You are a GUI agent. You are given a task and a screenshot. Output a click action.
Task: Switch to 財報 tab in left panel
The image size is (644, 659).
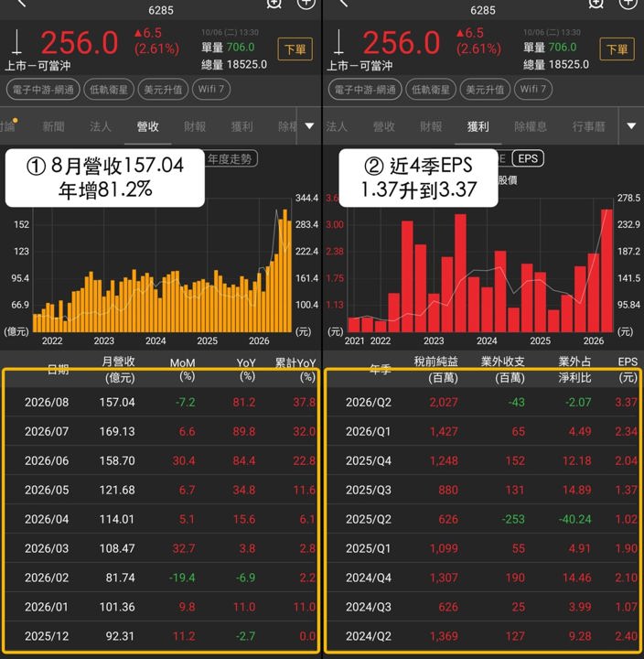click(195, 126)
